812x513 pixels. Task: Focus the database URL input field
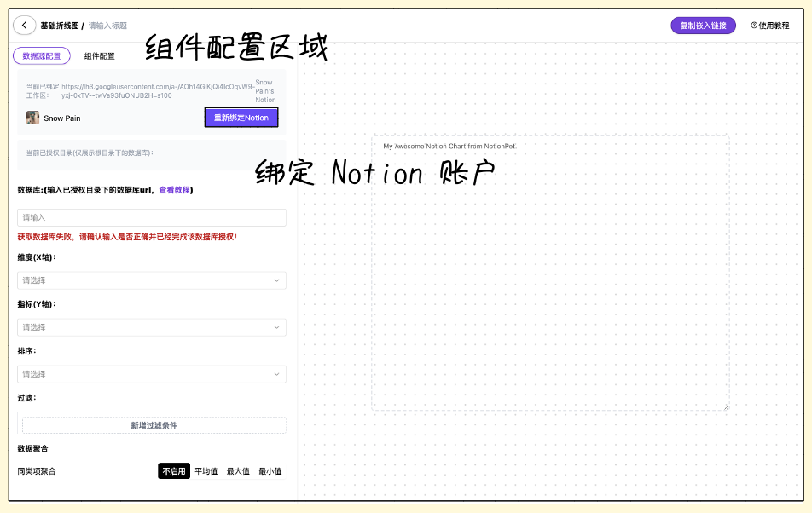[152, 217]
